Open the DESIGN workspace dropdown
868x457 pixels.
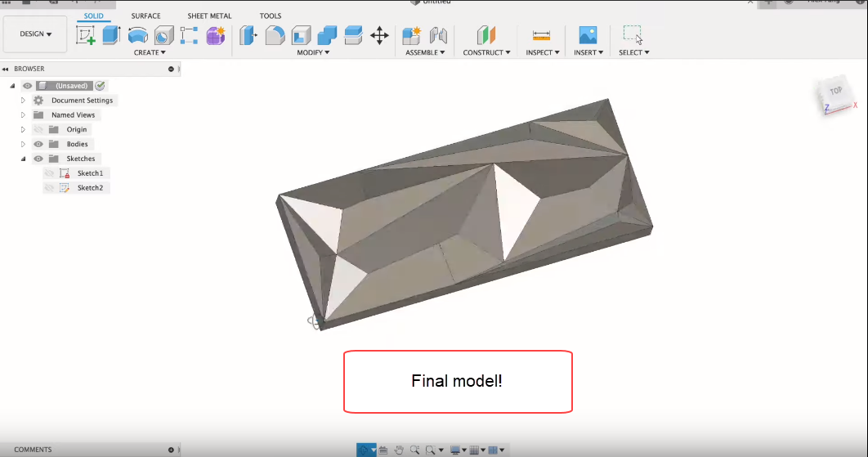tap(35, 34)
